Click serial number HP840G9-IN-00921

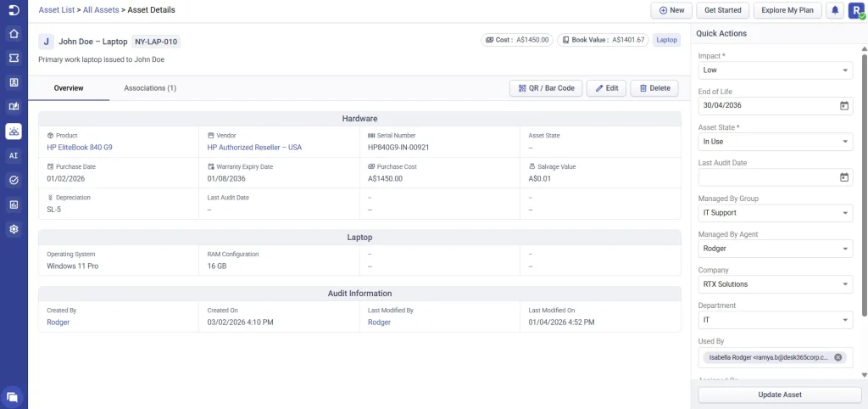[x=398, y=148]
